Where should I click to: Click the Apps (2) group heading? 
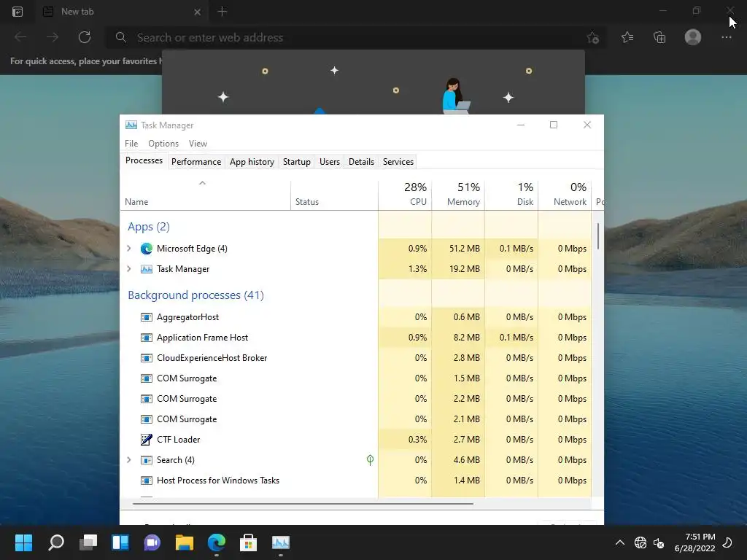click(x=149, y=227)
